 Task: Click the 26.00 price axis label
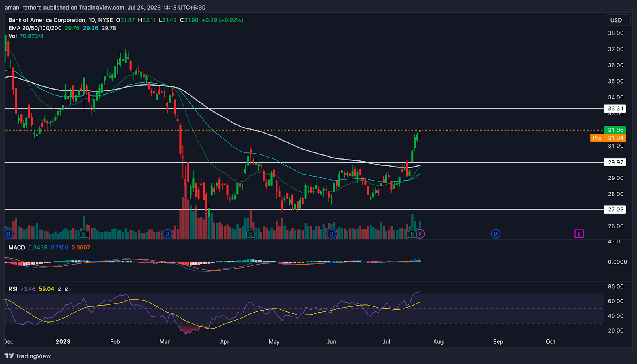[616, 226]
